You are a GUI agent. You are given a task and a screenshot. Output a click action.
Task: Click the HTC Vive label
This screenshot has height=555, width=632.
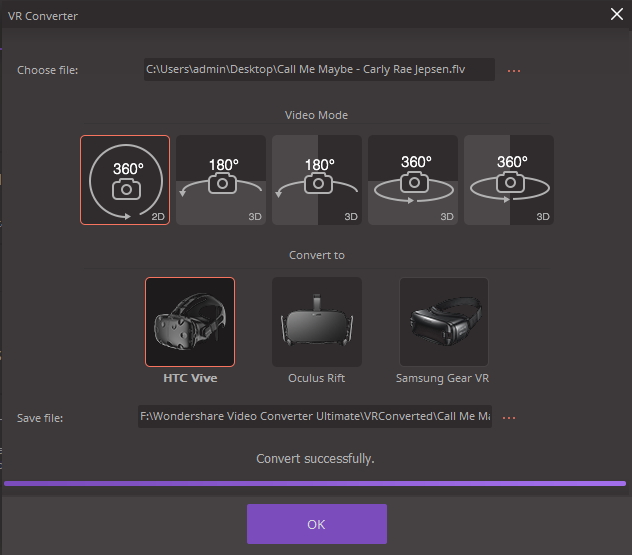pyautogui.click(x=190, y=378)
